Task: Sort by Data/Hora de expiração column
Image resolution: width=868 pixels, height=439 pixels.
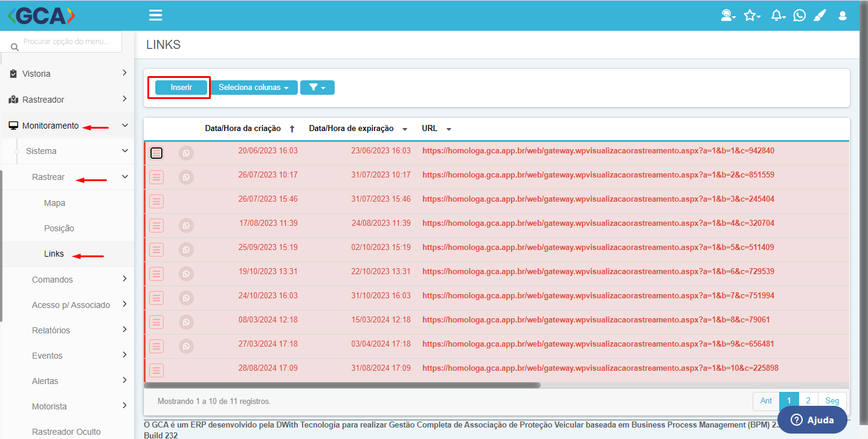Action: (x=358, y=129)
